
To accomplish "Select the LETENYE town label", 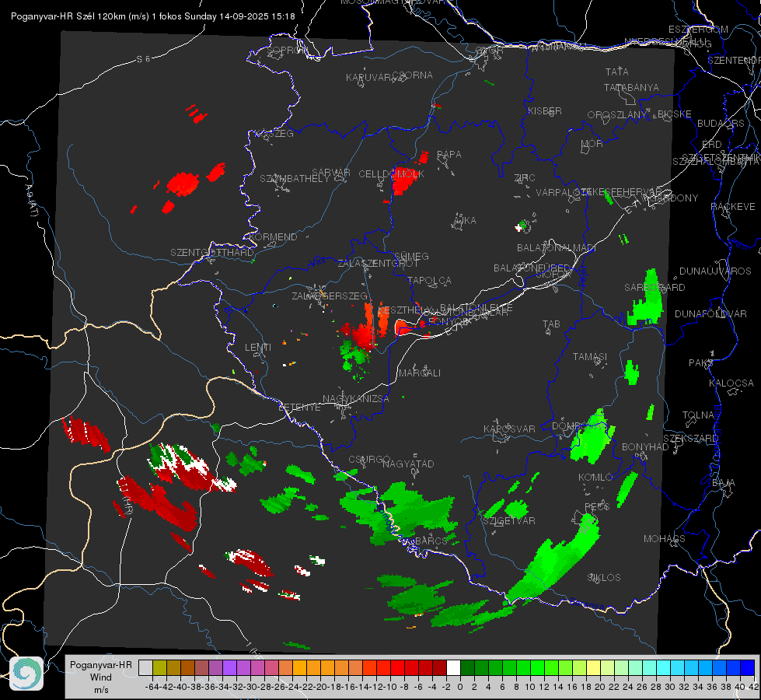I will (x=299, y=407).
